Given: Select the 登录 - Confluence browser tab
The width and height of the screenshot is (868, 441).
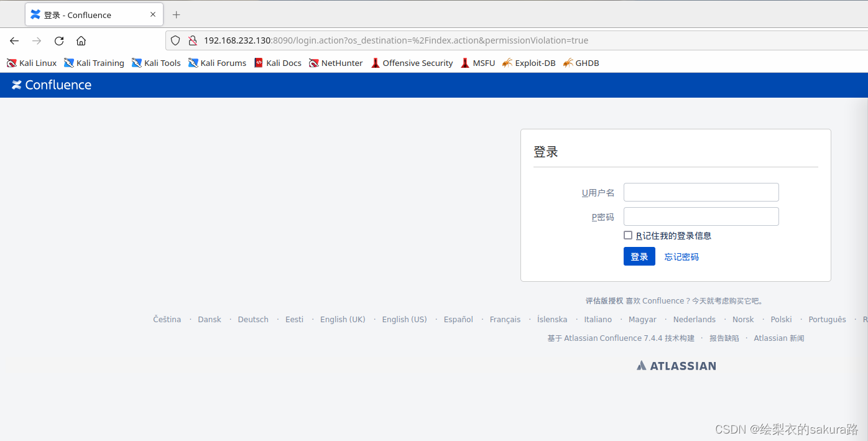Looking at the screenshot, I should (94, 14).
